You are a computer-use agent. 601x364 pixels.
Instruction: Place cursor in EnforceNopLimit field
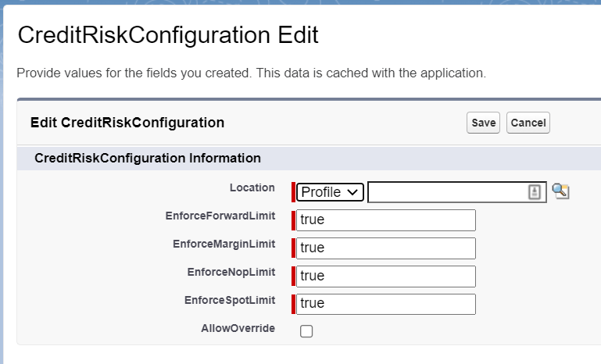[x=386, y=276]
